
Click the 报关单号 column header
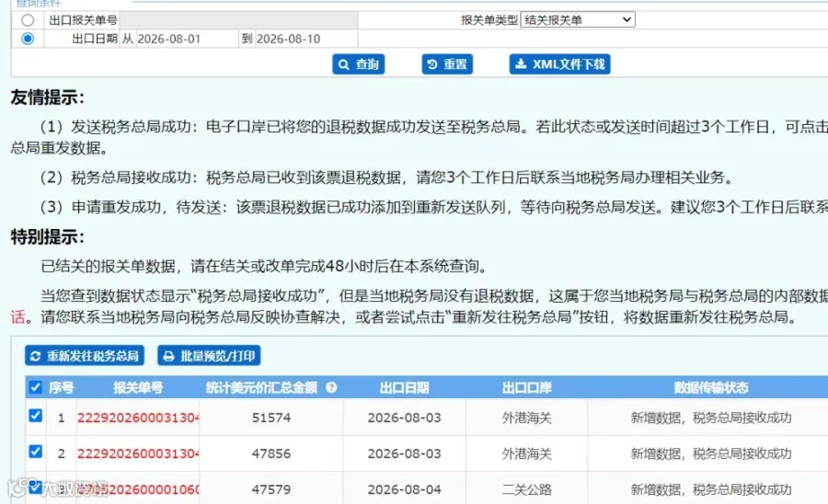(x=138, y=388)
